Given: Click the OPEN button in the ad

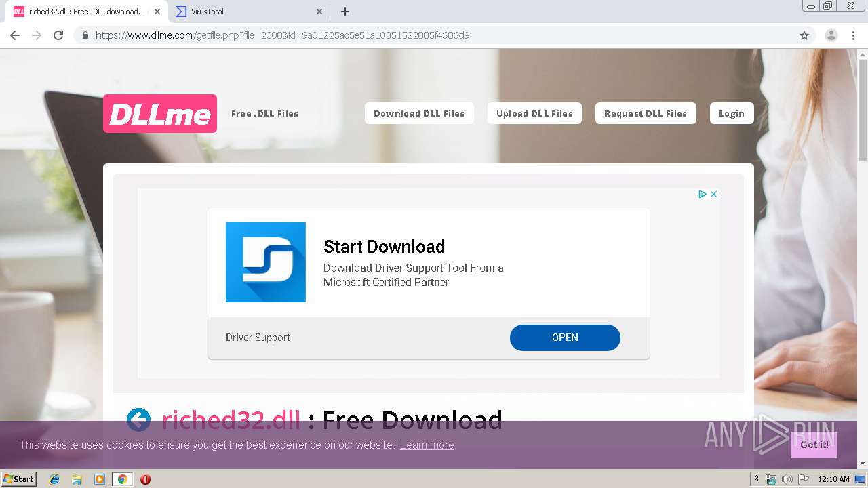Looking at the screenshot, I should click(x=565, y=338).
